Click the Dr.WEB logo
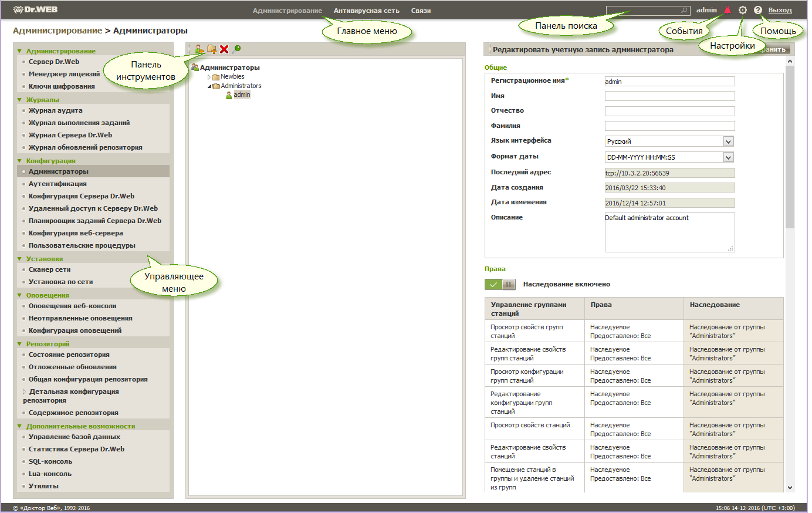Viewport: 812px width, 513px height. point(35,9)
